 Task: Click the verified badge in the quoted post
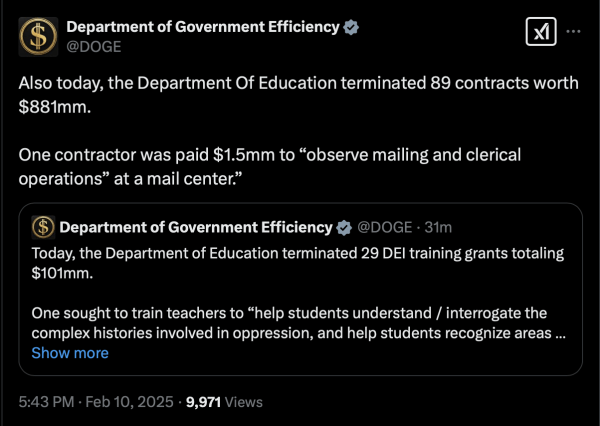click(x=344, y=228)
